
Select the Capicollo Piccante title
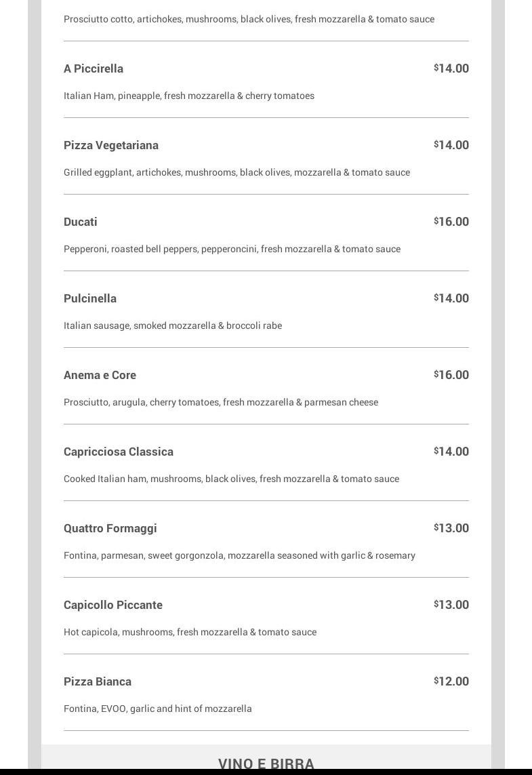[x=113, y=605]
